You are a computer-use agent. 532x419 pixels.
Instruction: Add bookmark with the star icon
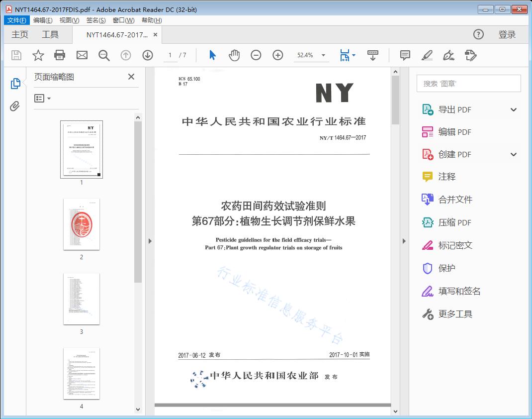click(38, 55)
